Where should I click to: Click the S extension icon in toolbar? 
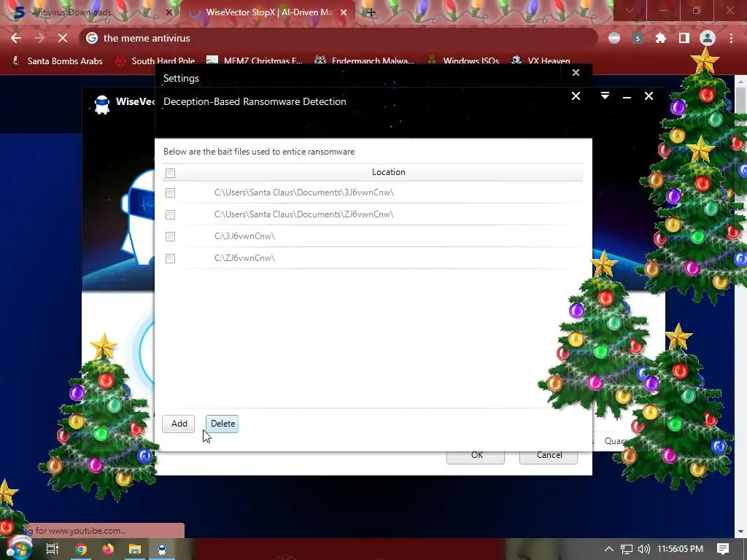tap(638, 38)
